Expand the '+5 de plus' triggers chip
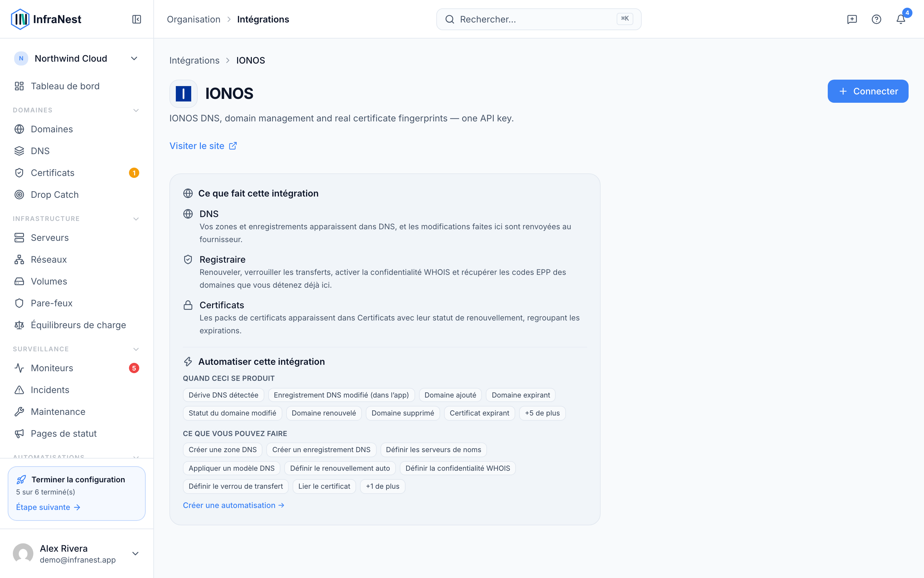The image size is (924, 578). [x=542, y=413]
